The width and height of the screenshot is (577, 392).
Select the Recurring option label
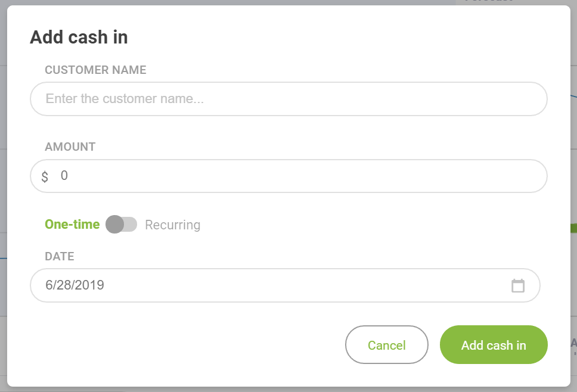[x=173, y=225]
